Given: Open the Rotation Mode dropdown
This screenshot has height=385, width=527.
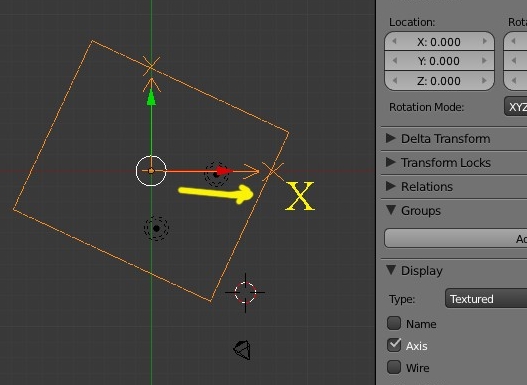Looking at the screenshot, I should coord(516,107).
